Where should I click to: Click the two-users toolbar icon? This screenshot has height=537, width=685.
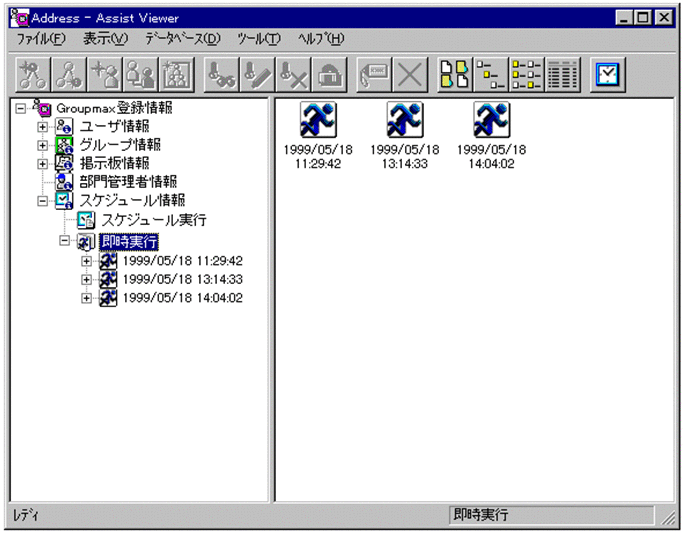click(x=140, y=75)
